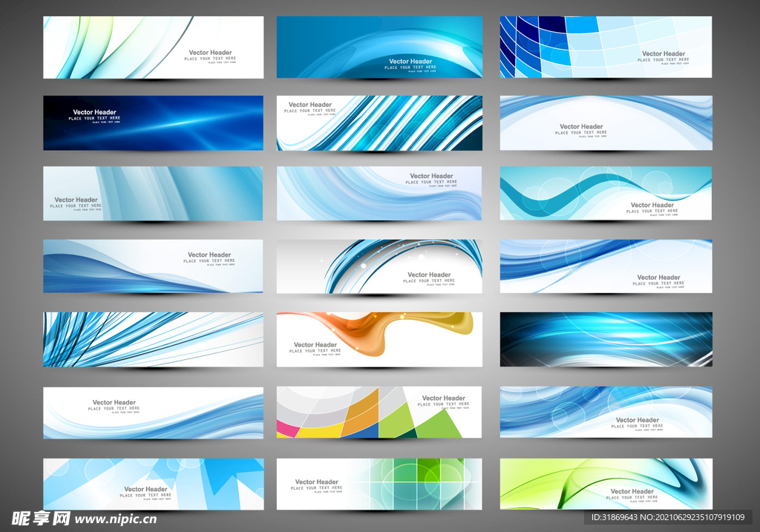Click the teal ribbon wave with circles banner

point(606,193)
